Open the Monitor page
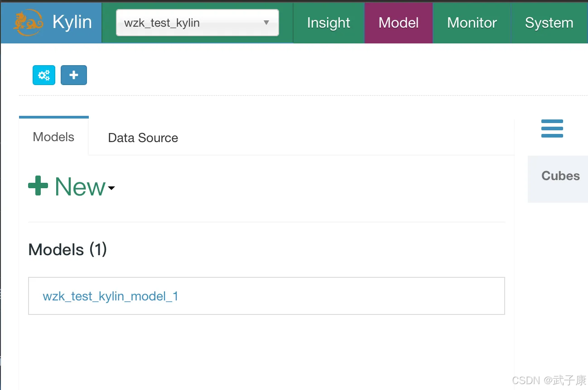 (472, 23)
